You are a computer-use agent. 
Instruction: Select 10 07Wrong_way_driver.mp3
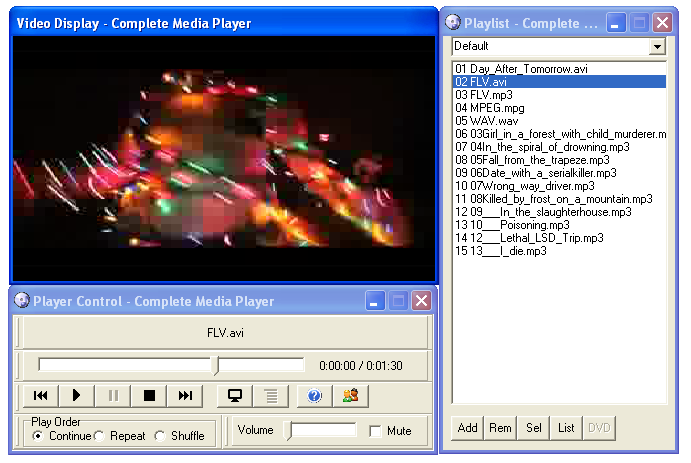click(x=559, y=186)
